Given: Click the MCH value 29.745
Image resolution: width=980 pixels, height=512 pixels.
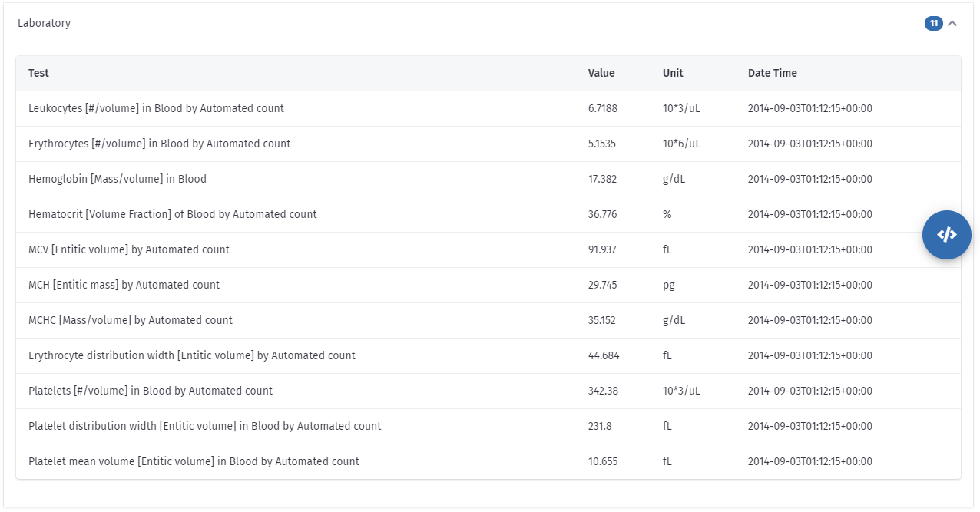Looking at the screenshot, I should coord(603,285).
